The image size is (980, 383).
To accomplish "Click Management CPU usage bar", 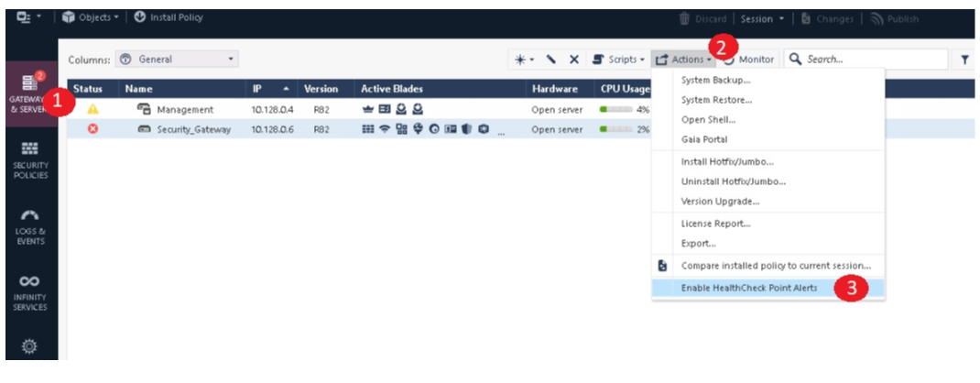I will tap(615, 109).
